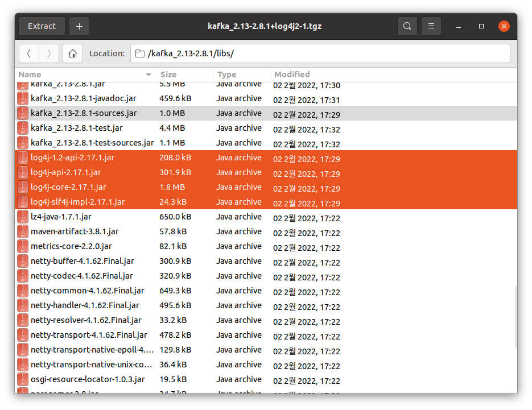Click the jar icon of netty-transport-native-epoll
This screenshot has width=532, height=410.
click(x=23, y=350)
